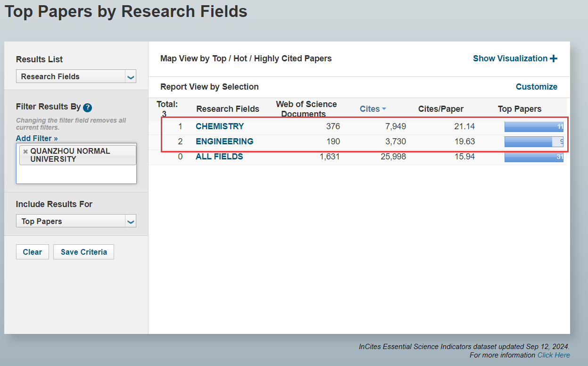Click the plus icon beside Show Visualization
Viewport: 588px width, 366px height.
554,58
